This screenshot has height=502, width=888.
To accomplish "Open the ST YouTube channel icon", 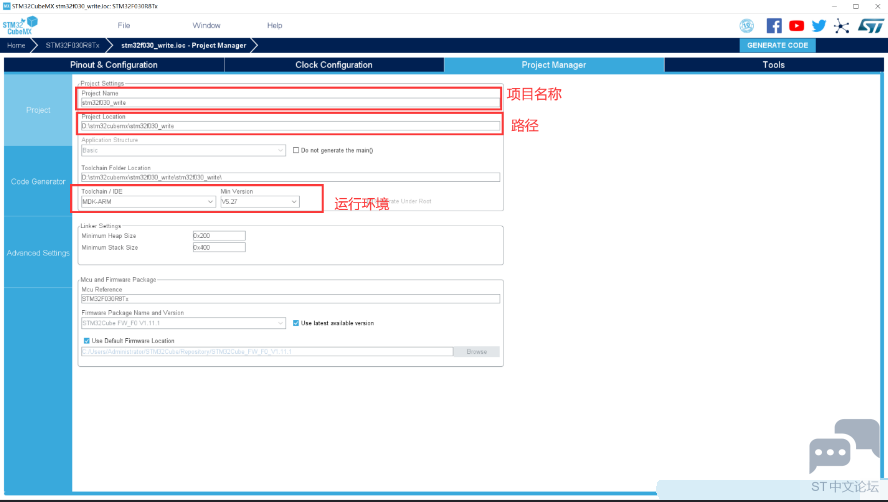I will click(796, 26).
